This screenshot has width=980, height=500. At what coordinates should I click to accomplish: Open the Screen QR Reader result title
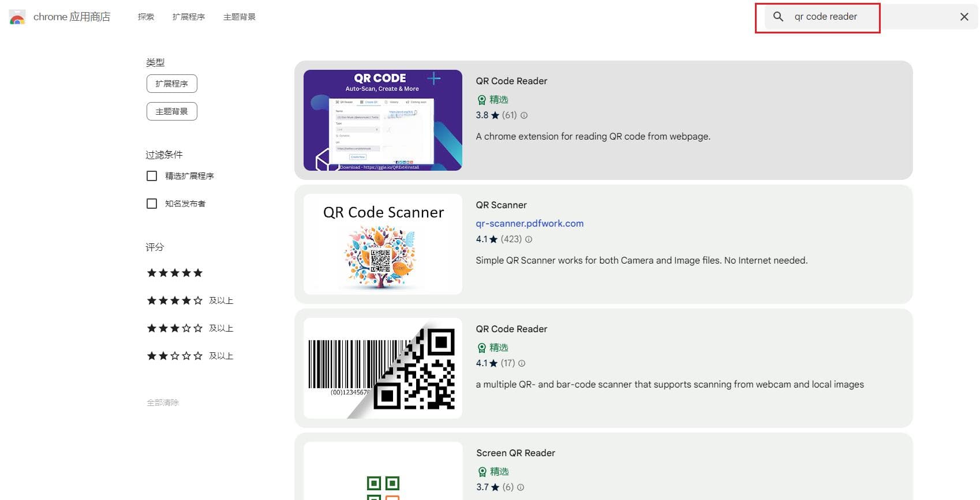[515, 453]
